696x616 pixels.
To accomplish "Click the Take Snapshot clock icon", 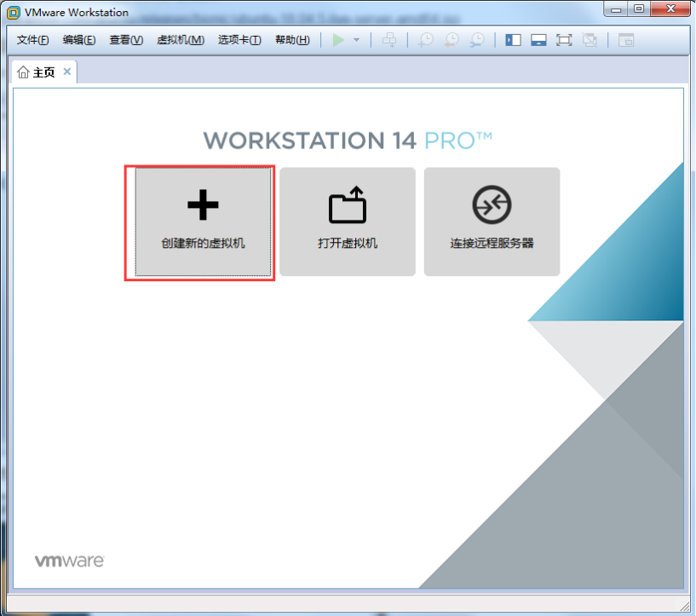I will coord(425,40).
